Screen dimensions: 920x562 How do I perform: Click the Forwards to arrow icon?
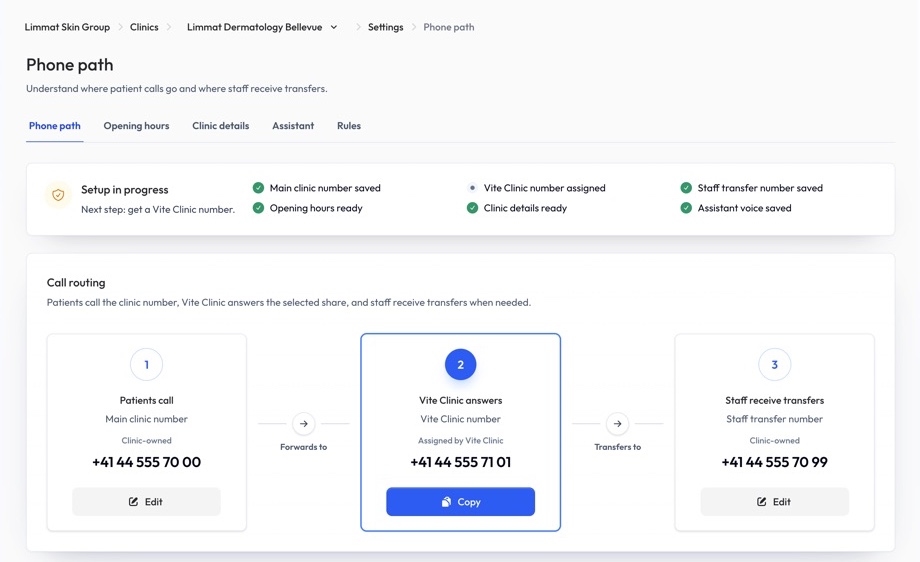pos(303,424)
